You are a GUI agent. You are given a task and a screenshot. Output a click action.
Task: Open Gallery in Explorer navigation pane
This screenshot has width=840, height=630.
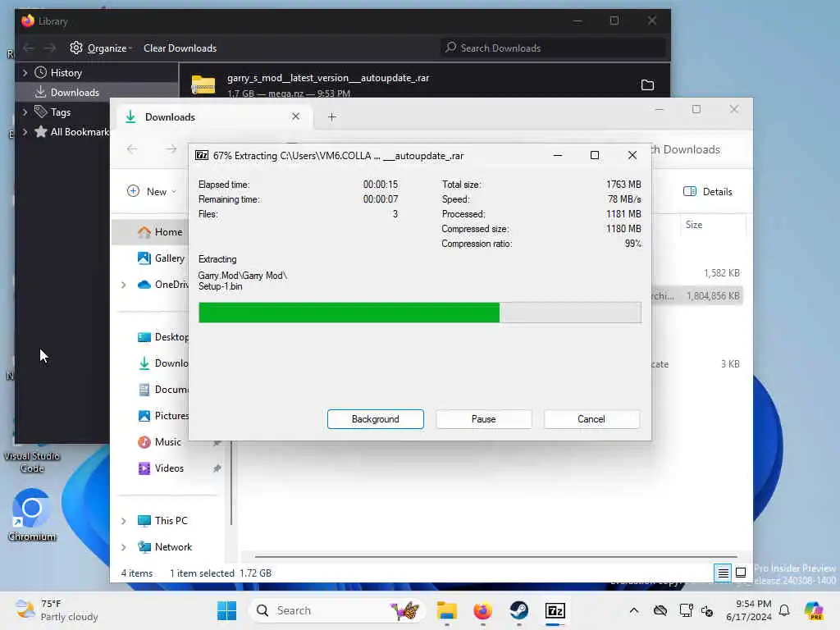(169, 258)
